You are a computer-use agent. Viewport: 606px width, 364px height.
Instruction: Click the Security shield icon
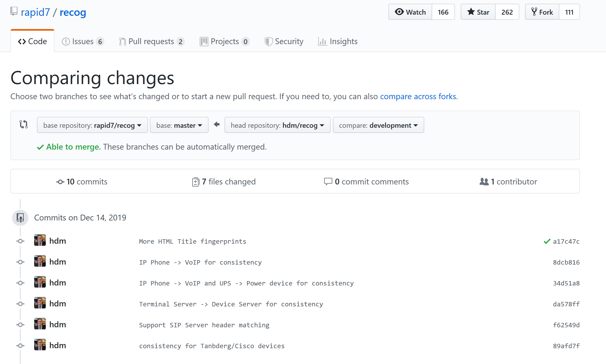268,41
